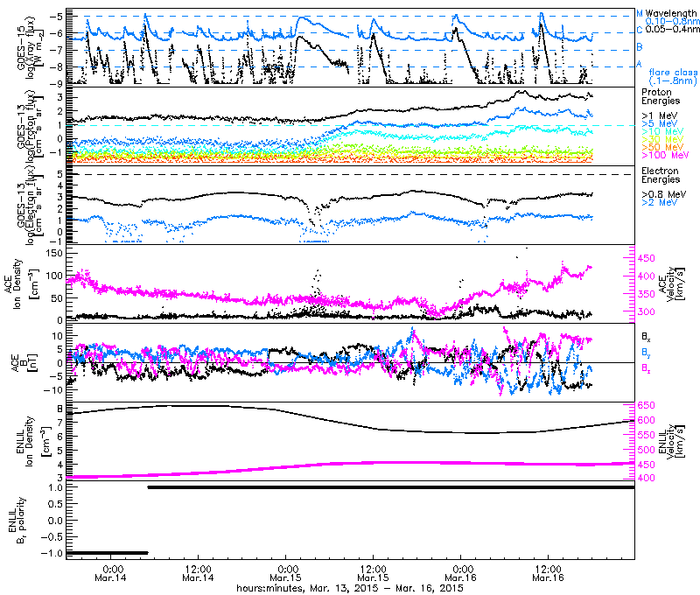Click the 'ACE Ion Density' axis label
The image size is (700, 595).
24,283
